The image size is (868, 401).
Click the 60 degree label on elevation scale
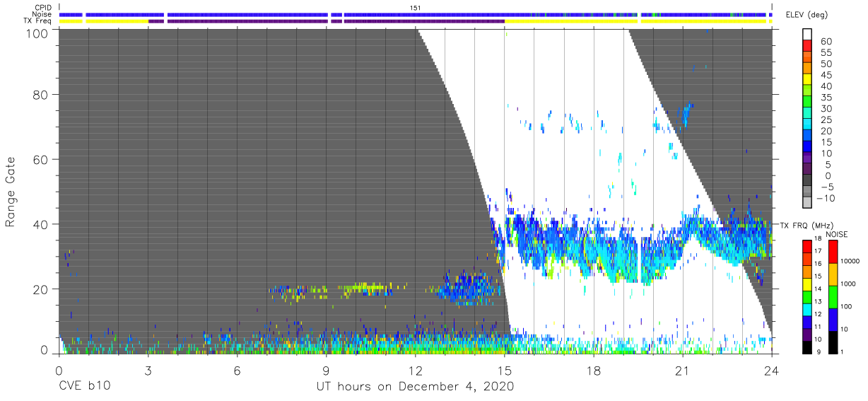pos(825,42)
